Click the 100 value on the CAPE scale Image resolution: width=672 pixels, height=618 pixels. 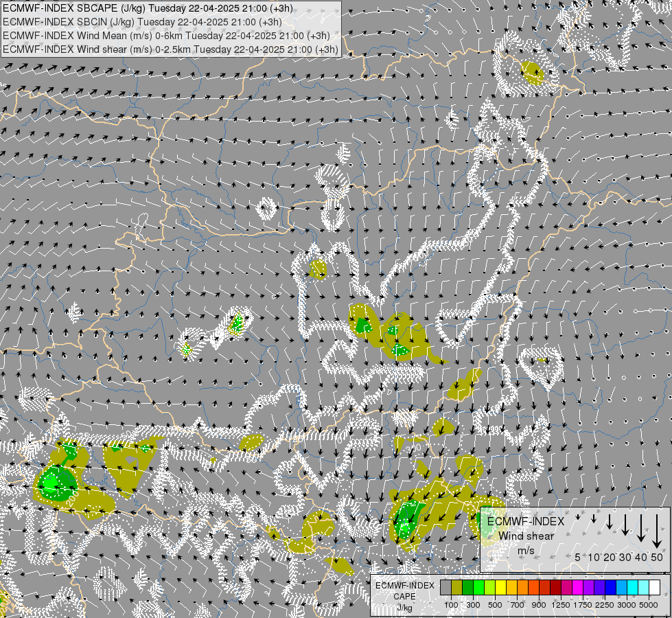pyautogui.click(x=451, y=605)
